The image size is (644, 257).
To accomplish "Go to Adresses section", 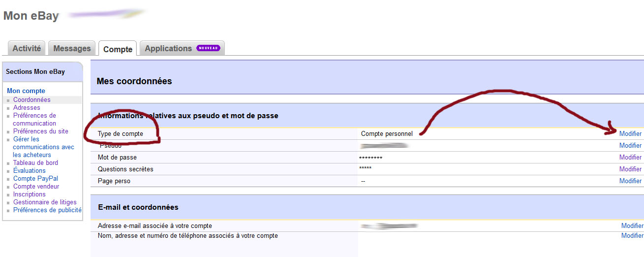I will tap(27, 107).
